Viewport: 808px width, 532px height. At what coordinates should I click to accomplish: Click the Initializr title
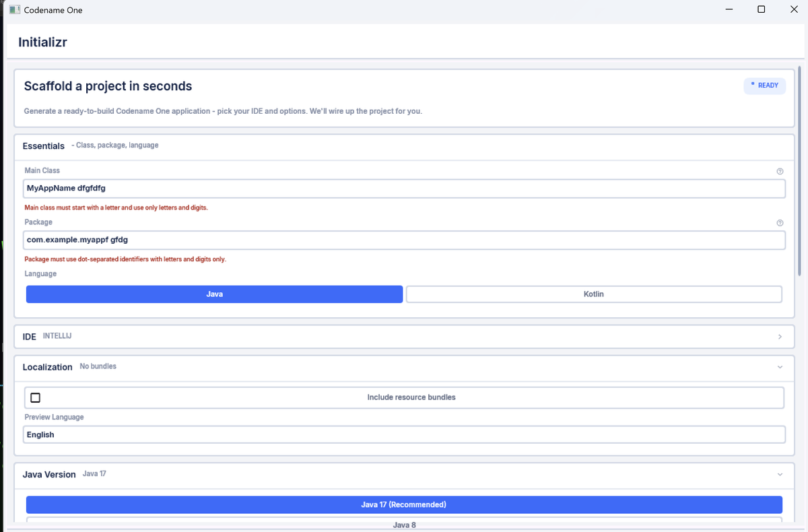pyautogui.click(x=42, y=42)
